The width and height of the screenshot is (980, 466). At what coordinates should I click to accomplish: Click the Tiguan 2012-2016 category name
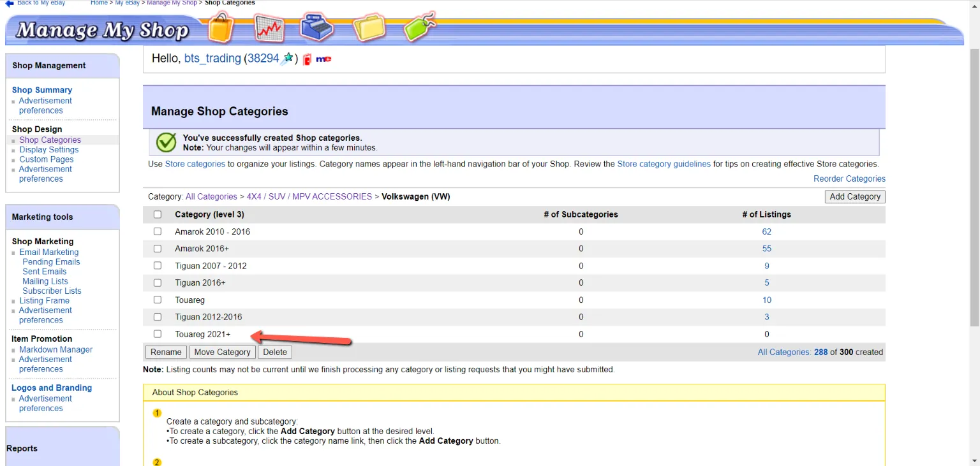point(209,317)
